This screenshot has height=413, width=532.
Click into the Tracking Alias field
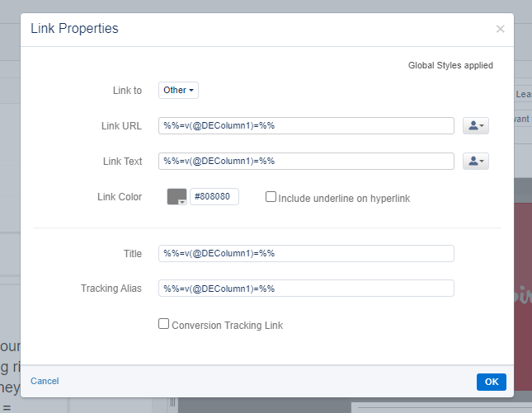pyautogui.click(x=306, y=288)
